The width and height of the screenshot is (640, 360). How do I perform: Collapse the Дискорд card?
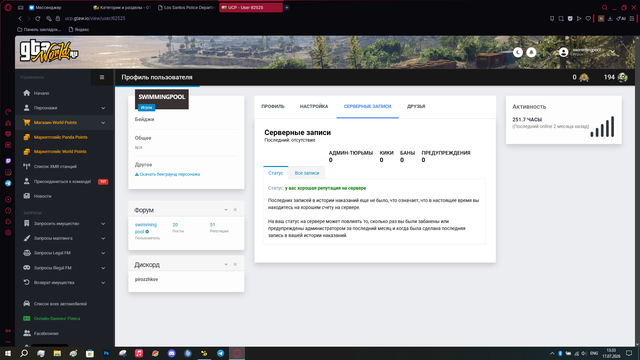226,264
